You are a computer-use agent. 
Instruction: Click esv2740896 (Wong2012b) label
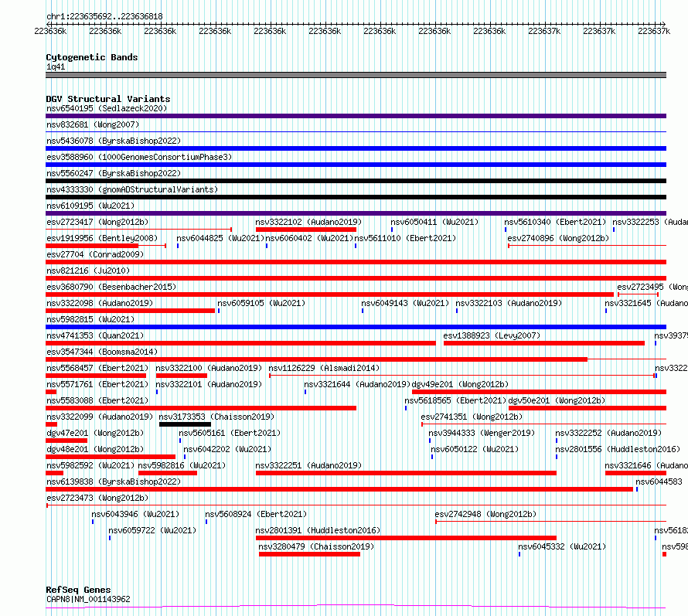click(558, 238)
